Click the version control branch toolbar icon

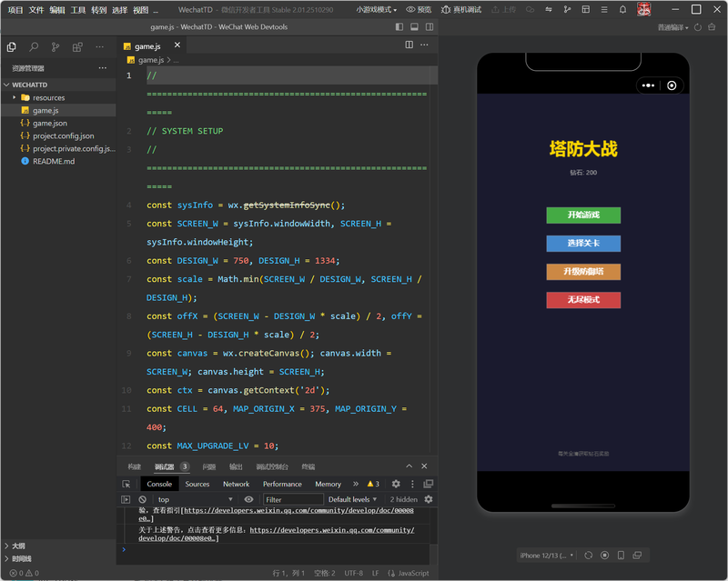(x=567, y=9)
